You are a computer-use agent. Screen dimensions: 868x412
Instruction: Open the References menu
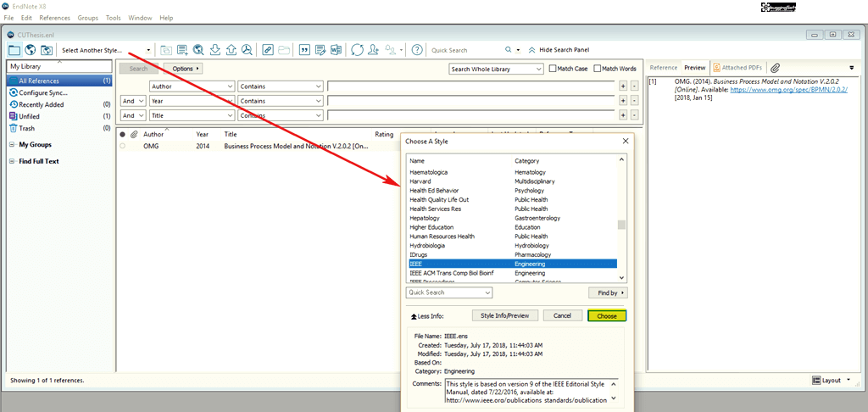pos(55,18)
